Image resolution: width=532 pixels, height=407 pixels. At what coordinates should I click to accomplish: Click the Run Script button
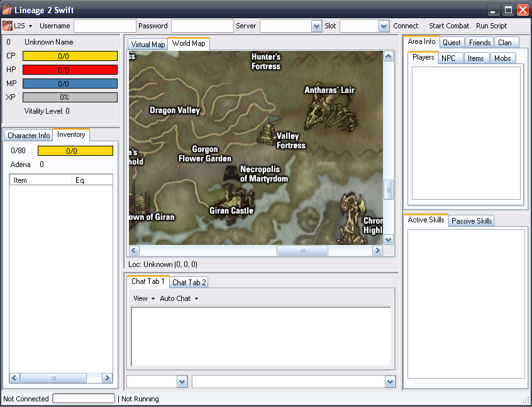(491, 26)
